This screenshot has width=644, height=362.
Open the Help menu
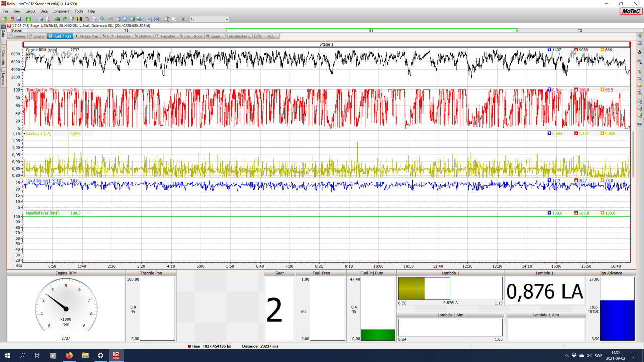(x=91, y=11)
